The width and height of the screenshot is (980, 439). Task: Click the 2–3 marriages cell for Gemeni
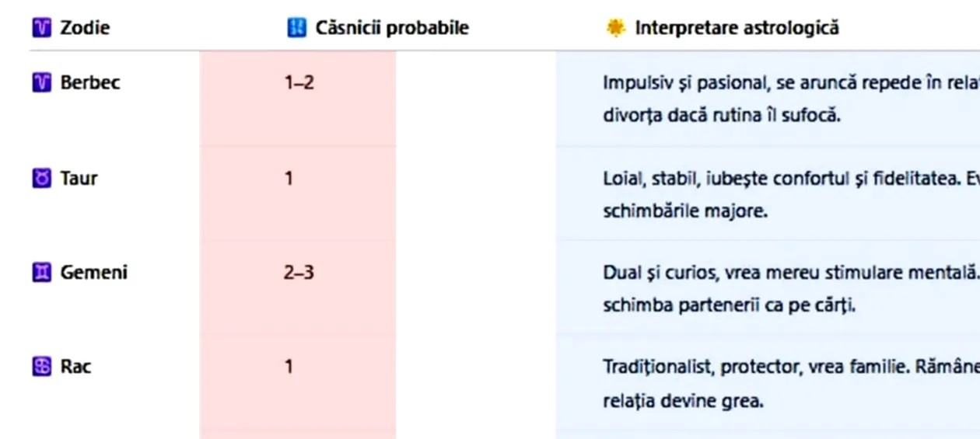pos(299,273)
